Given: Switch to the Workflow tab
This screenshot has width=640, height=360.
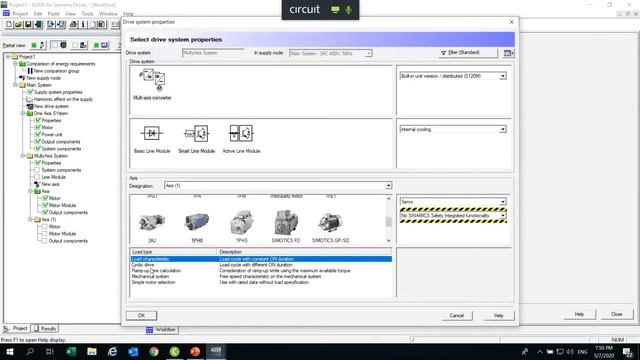Looking at the screenshot, I should [162, 330].
